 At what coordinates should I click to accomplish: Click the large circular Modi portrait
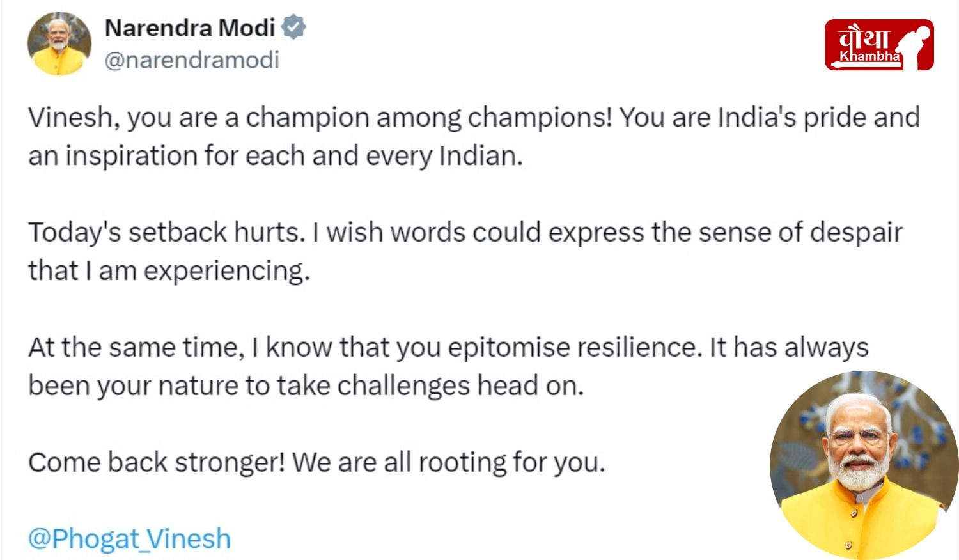864,465
